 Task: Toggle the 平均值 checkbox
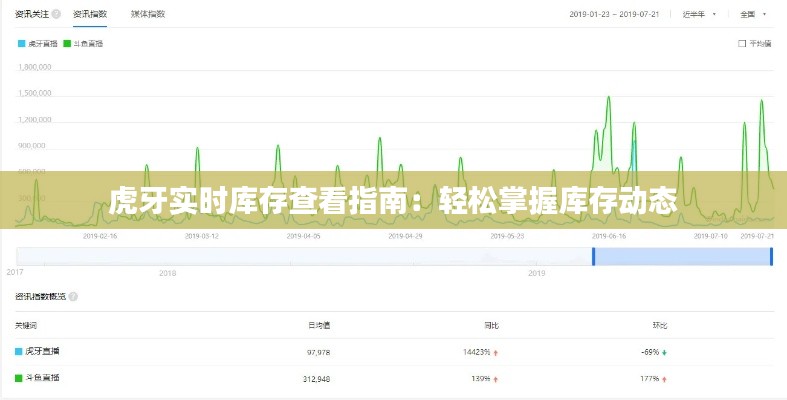point(742,44)
